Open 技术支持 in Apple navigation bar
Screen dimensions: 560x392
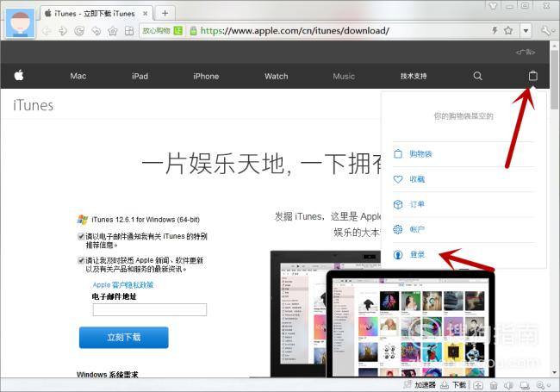pyautogui.click(x=414, y=76)
